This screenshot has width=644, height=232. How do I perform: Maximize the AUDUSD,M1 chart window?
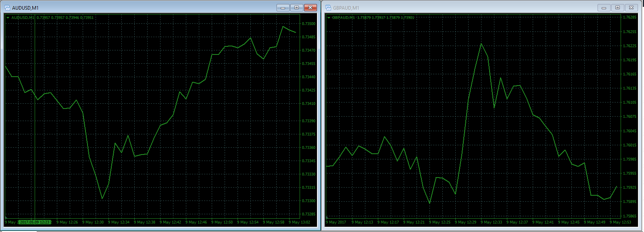(x=296, y=8)
